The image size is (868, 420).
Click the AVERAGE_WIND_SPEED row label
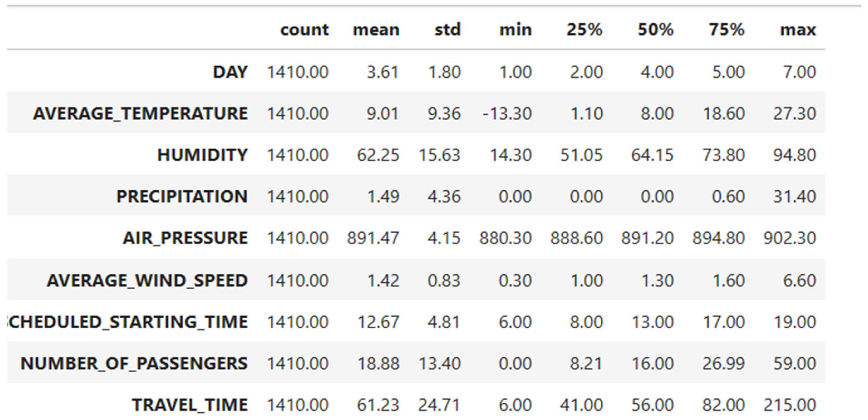coord(147,280)
